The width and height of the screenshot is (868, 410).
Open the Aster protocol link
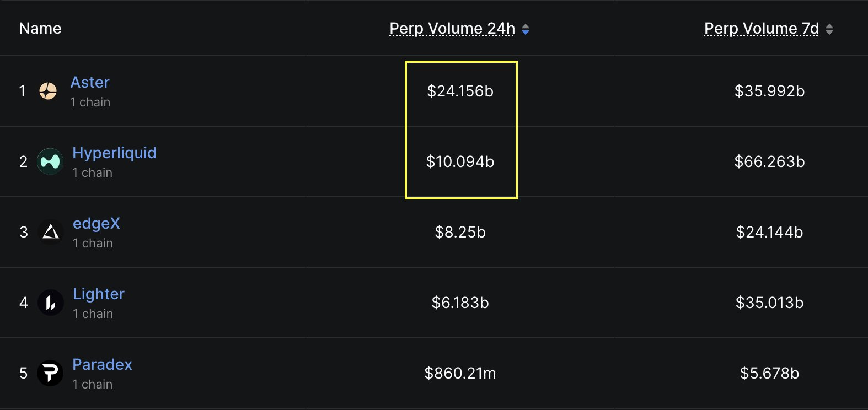point(90,83)
